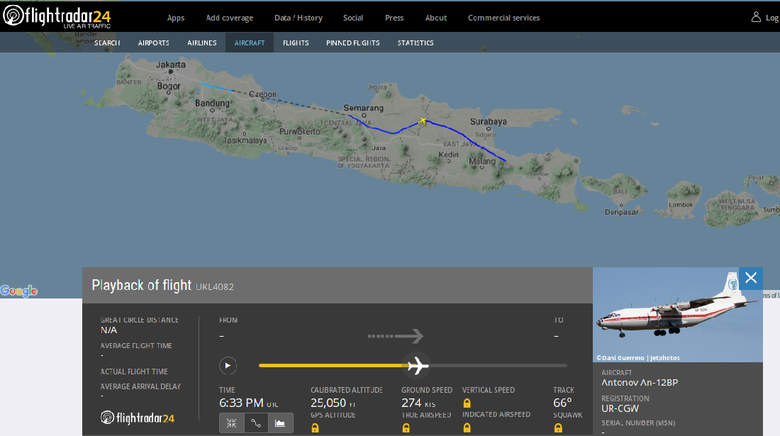Viewport: 780px width, 436px height.
Task: Open the Social menu
Action: [x=353, y=18]
